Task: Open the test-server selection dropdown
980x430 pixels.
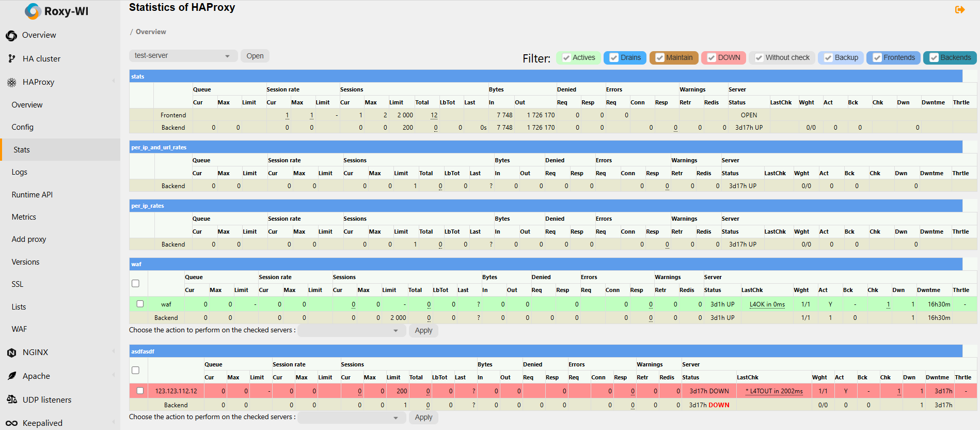Action: pyautogui.click(x=183, y=56)
